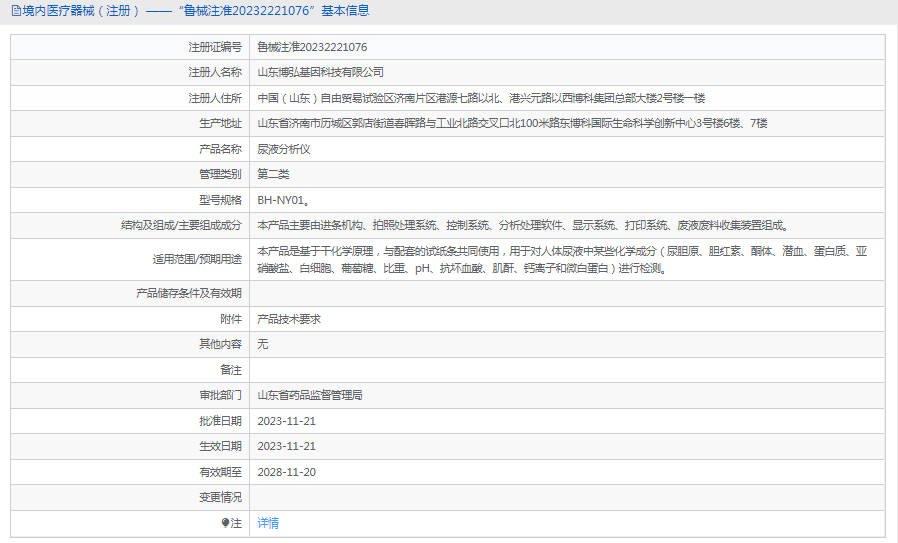This screenshot has width=898, height=543.
Task: Click the company name 山东博弘基因科技有限公司
Action: point(320,72)
